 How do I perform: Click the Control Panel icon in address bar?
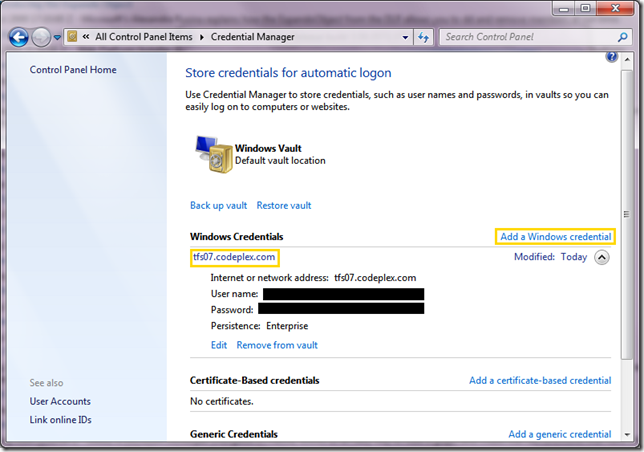click(x=72, y=37)
